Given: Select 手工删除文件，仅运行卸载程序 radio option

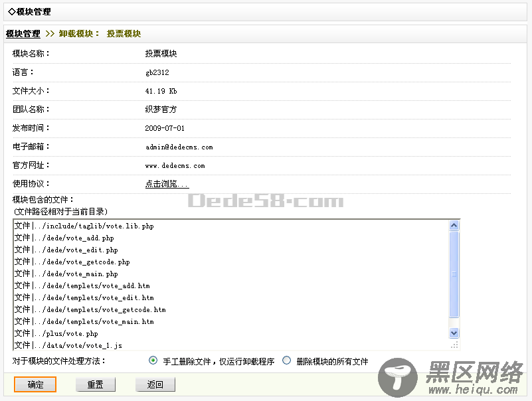Looking at the screenshot, I should [x=153, y=361].
